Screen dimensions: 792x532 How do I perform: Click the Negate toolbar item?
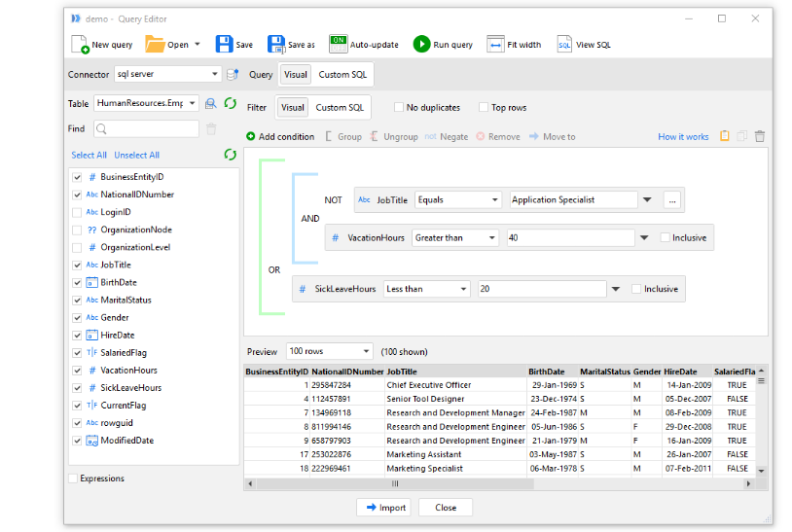point(446,137)
